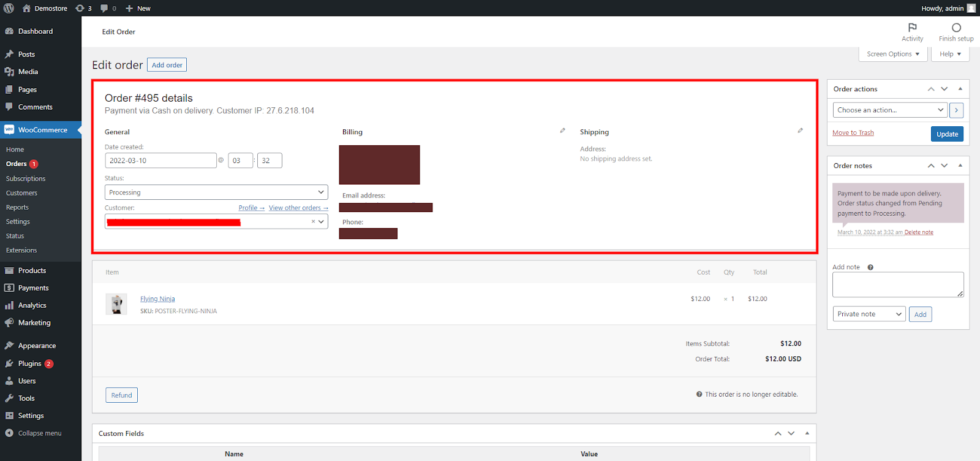Click the Add order button
980x461 pixels.
(x=167, y=65)
